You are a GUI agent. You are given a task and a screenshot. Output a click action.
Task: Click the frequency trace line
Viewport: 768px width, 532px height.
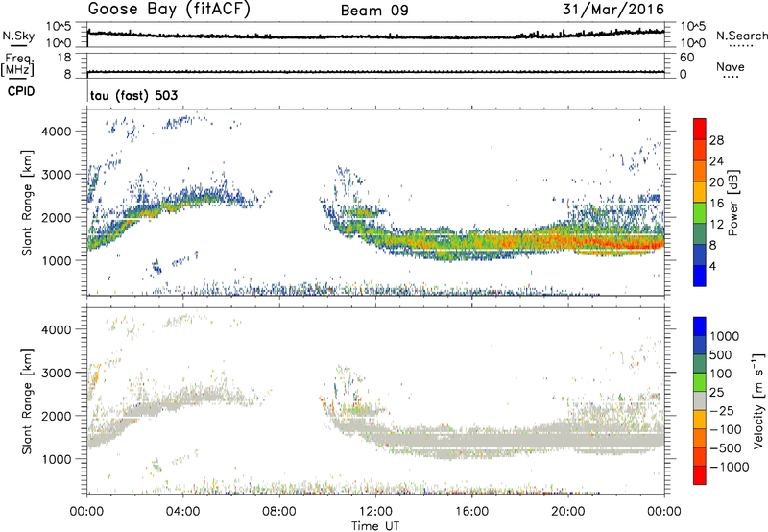pyautogui.click(x=375, y=72)
